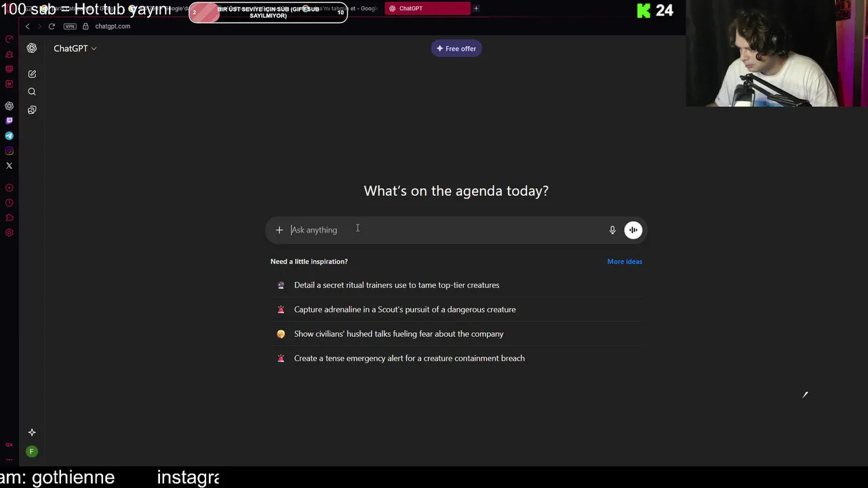Click the 'Need a little inspiration?' heading
The image size is (868, 488).
[309, 262]
